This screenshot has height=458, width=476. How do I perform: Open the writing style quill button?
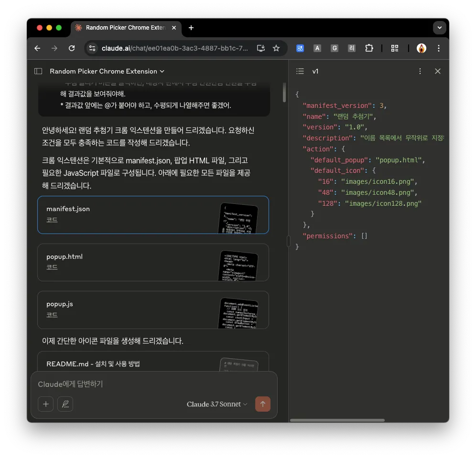[65, 404]
